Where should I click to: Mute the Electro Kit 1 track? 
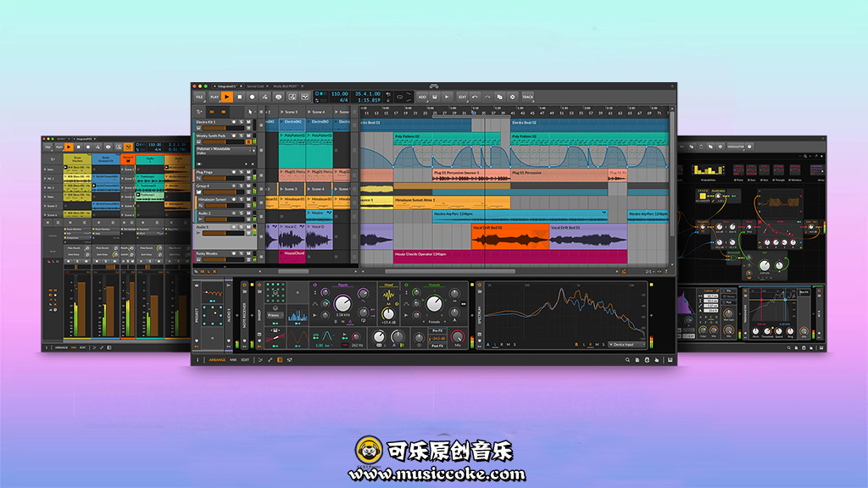[x=248, y=122]
